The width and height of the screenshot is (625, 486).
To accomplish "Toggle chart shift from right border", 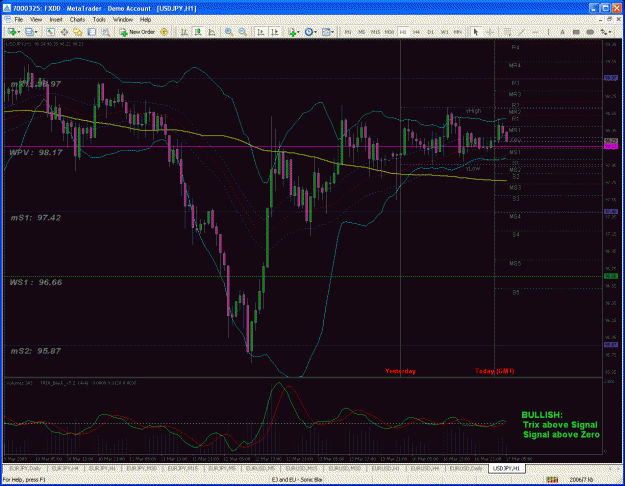I will tap(274, 32).
